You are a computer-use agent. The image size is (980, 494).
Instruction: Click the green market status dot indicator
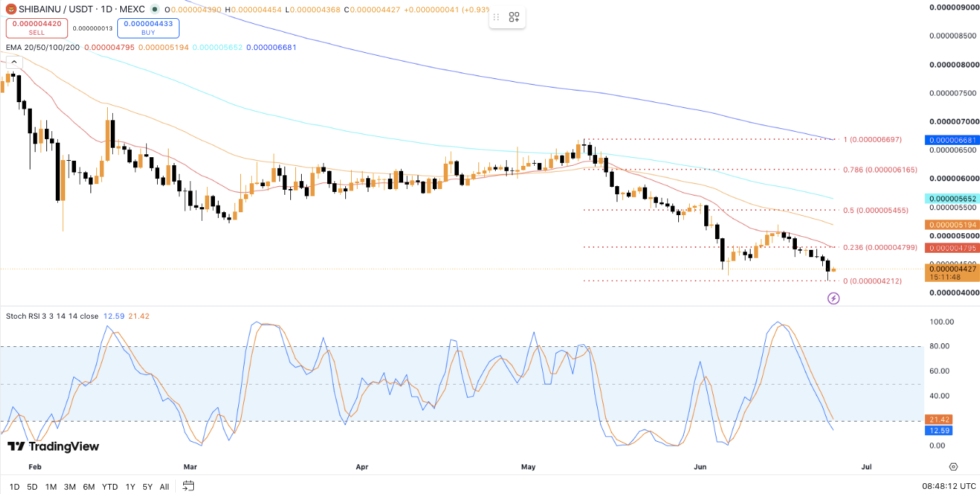click(x=156, y=10)
